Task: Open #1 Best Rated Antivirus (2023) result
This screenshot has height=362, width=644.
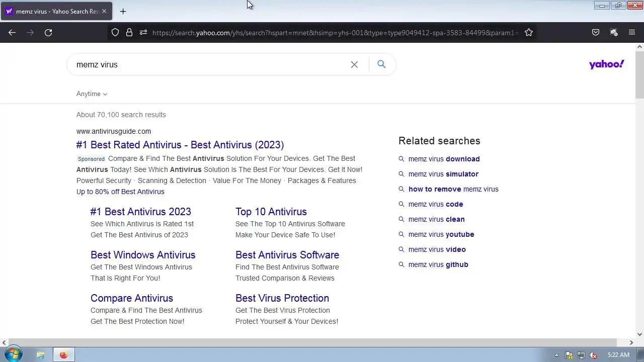Action: [x=180, y=145]
